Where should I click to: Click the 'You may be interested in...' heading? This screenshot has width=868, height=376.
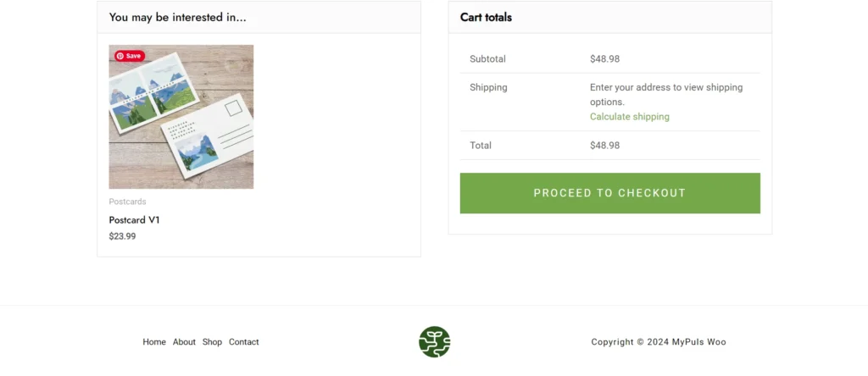[x=177, y=17]
